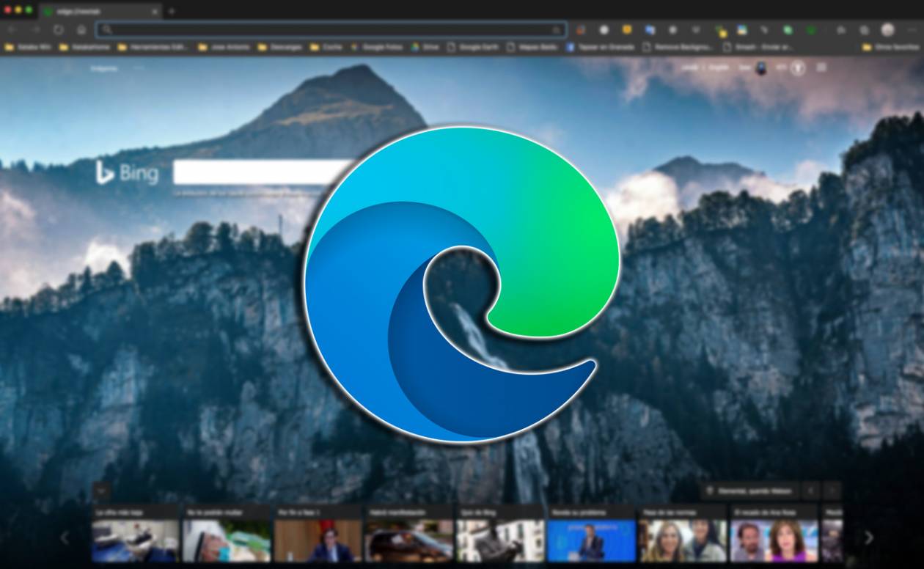Open the Otros favoritos folder
This screenshot has height=569, width=924.
(x=890, y=47)
